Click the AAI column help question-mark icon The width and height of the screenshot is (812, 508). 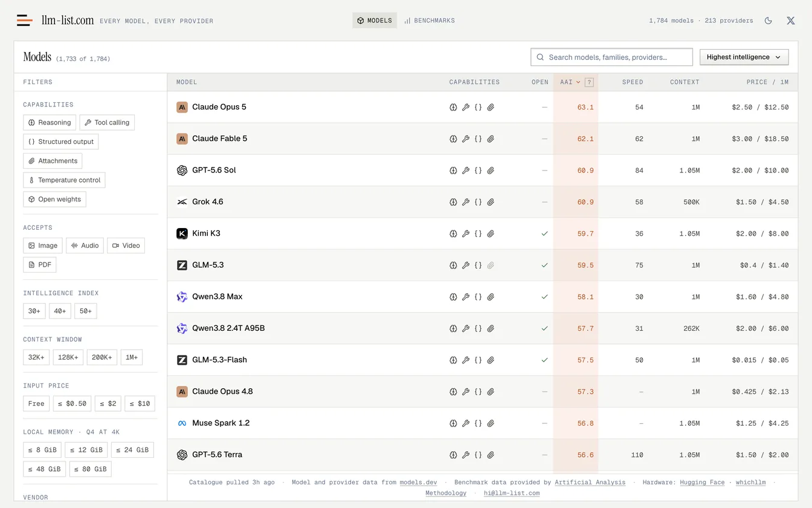click(x=589, y=82)
